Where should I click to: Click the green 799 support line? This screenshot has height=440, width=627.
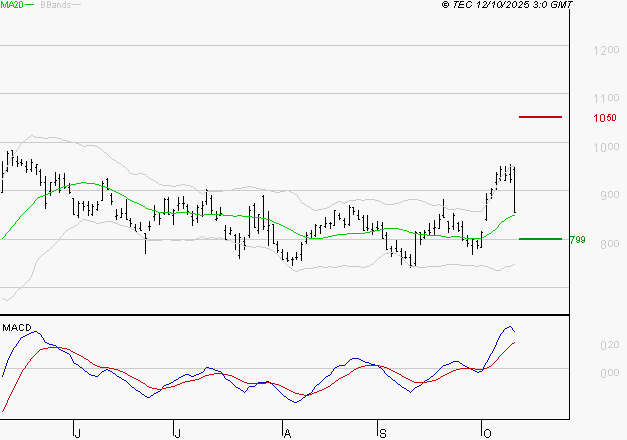540,239
